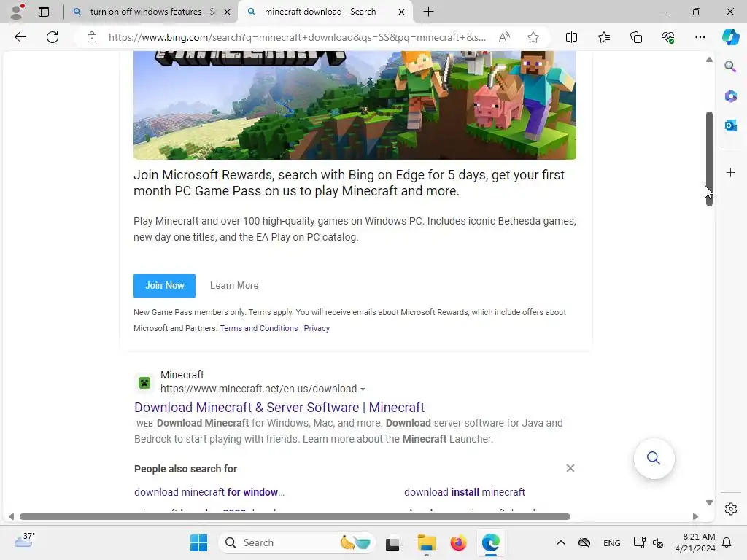Open Settings and more menu
This screenshot has width=747, height=560.
coord(700,37)
